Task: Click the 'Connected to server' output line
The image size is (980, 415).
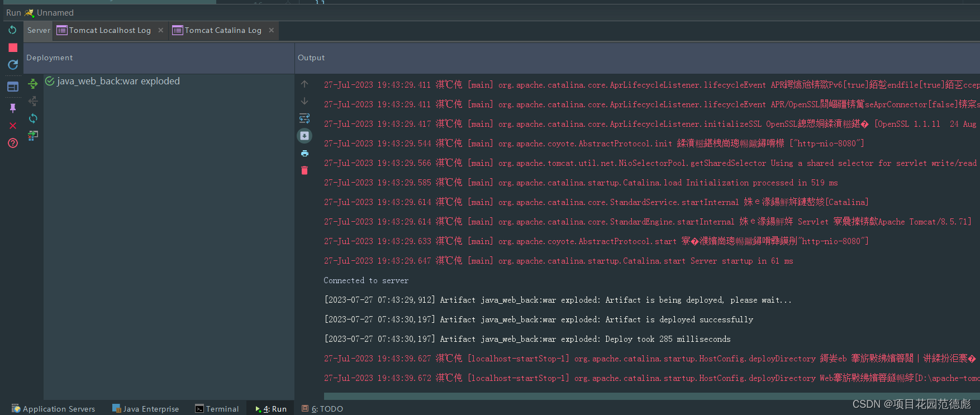Action: (x=366, y=280)
